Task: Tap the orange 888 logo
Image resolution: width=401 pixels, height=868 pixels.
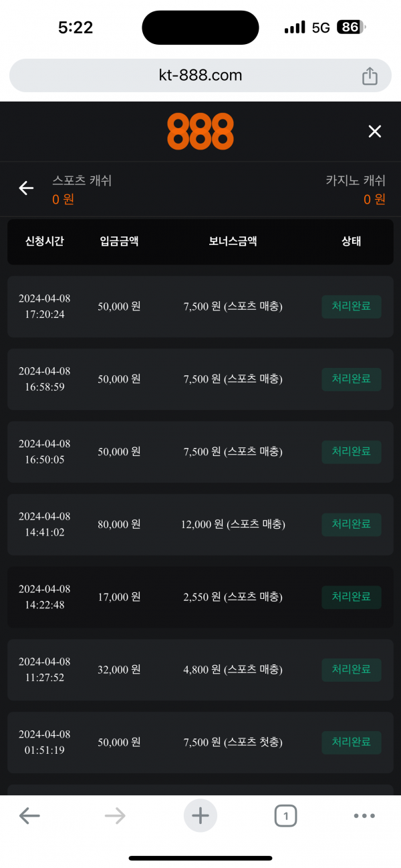Action: (x=200, y=132)
